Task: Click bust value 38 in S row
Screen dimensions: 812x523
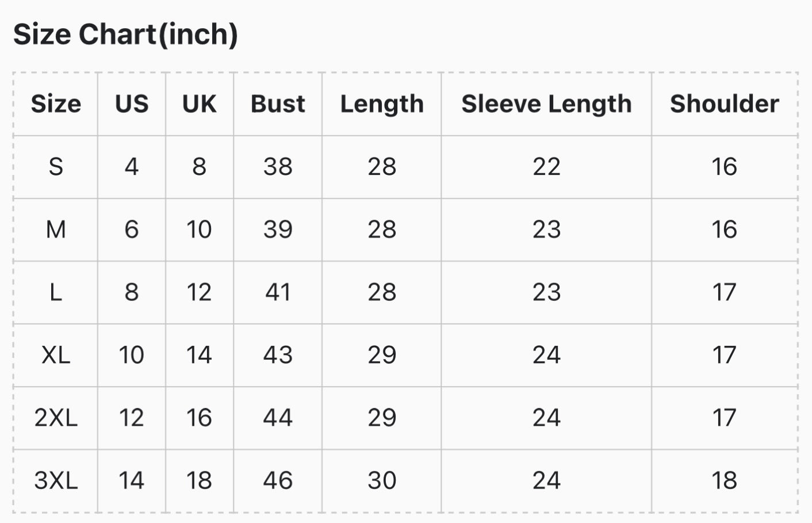Action: click(278, 167)
